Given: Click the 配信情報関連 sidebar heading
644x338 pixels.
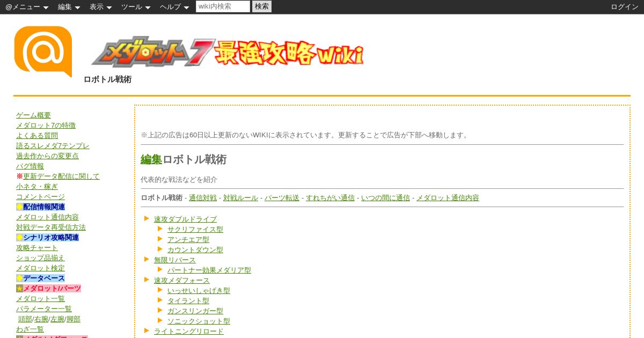Looking at the screenshot, I should point(44,207).
